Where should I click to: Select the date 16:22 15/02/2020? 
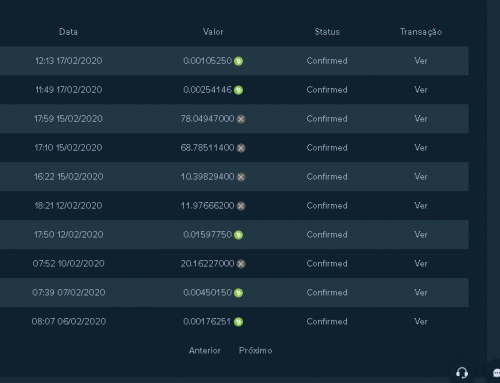click(69, 177)
